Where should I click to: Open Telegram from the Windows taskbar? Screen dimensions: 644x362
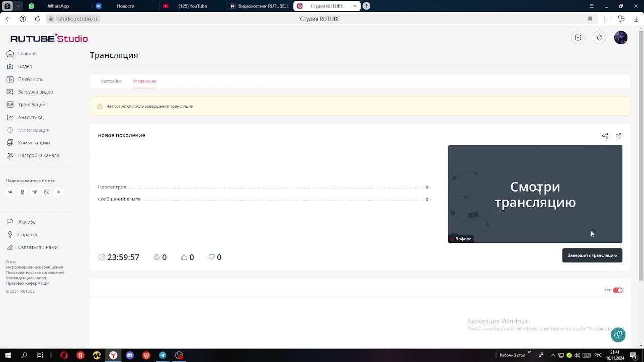coord(163,355)
